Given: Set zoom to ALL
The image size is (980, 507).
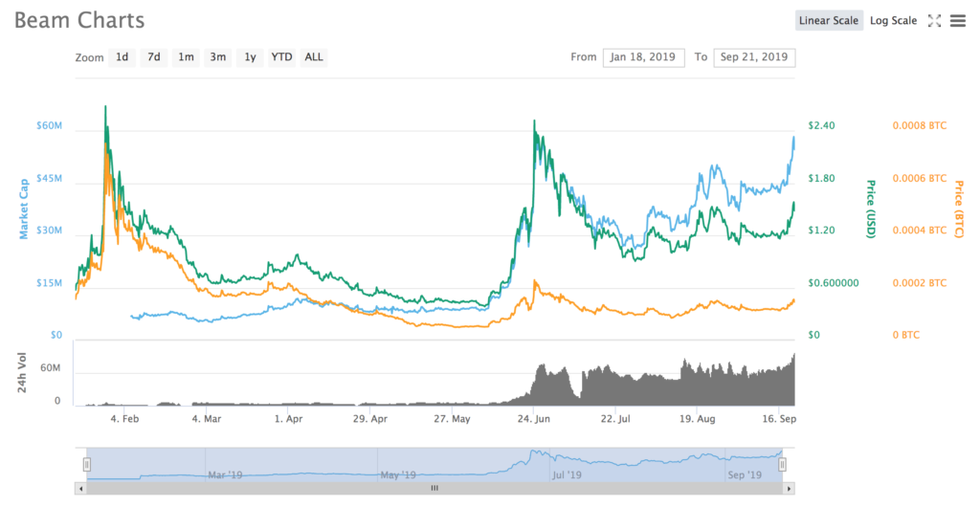Looking at the screenshot, I should click(314, 56).
